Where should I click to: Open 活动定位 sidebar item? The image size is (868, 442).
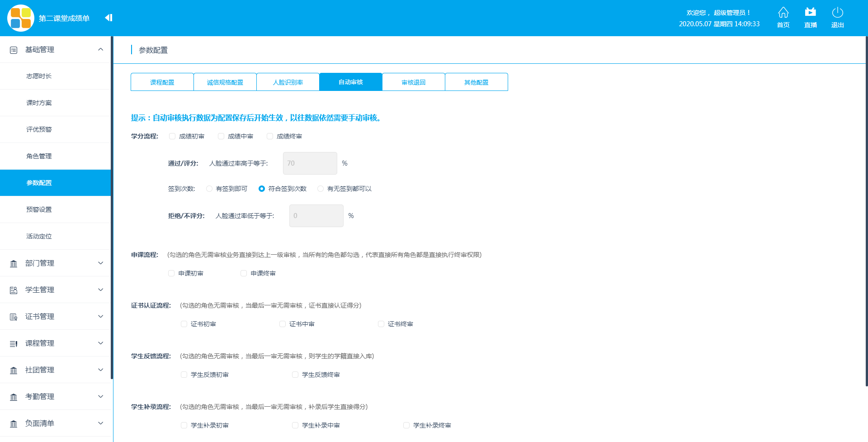(x=55, y=236)
